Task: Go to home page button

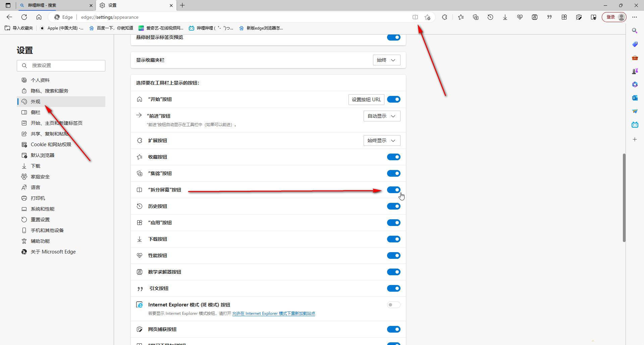Action: point(39,17)
